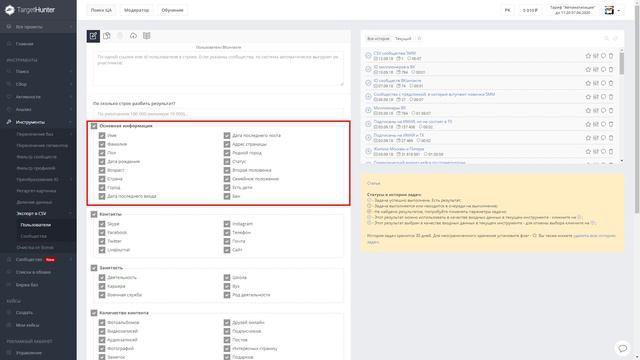This screenshot has height=360, width=640.
Task: Click the Главная sidebar icon
Action: coord(9,44)
